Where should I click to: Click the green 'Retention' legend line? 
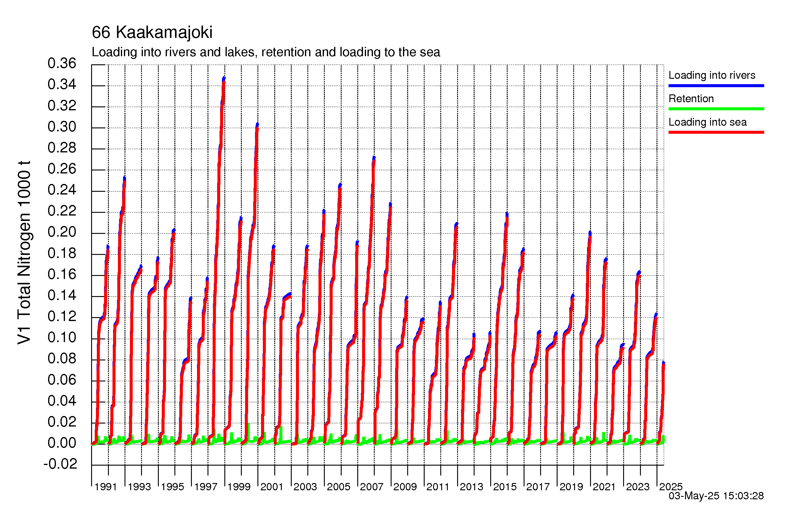pyautogui.click(x=716, y=109)
